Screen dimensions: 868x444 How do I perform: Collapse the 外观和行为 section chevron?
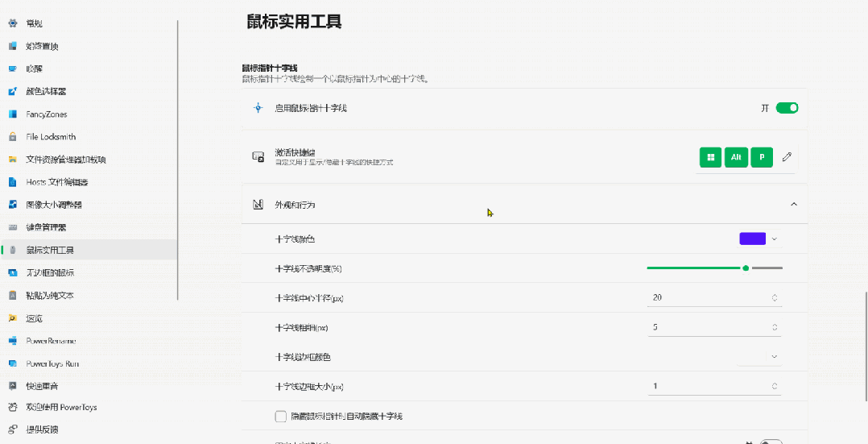794,205
